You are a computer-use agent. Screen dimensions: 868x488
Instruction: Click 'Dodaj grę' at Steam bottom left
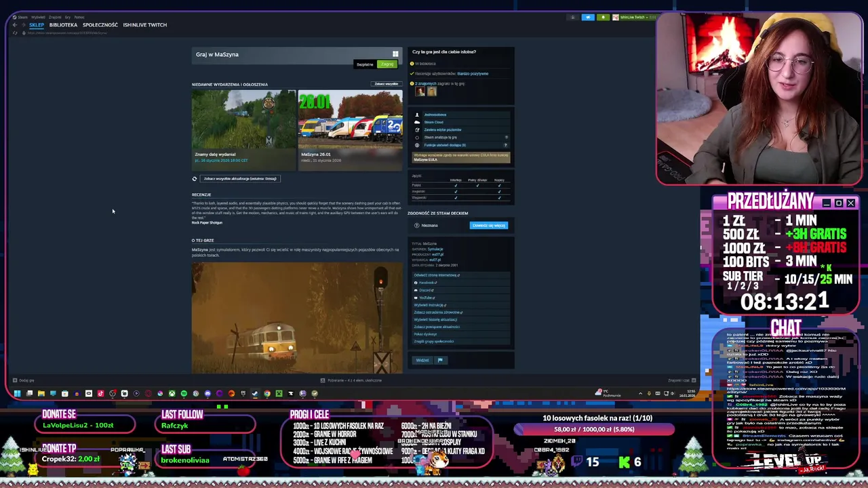tap(24, 380)
